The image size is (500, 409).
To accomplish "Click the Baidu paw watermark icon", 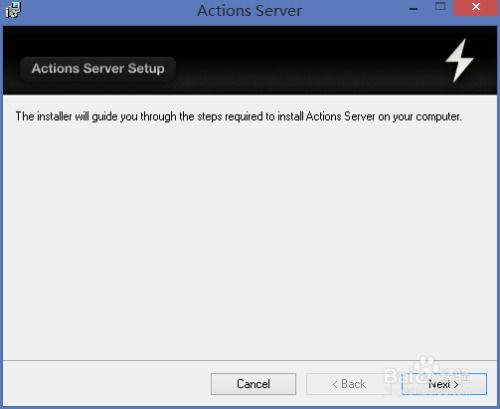I will (426, 364).
